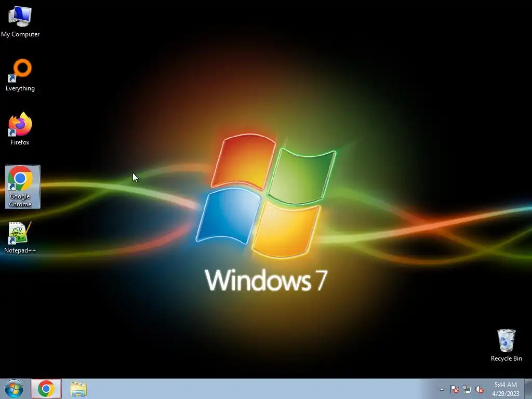This screenshot has width=532, height=399.
Task: Open Windows Explorer from the taskbar
Action: [78, 389]
